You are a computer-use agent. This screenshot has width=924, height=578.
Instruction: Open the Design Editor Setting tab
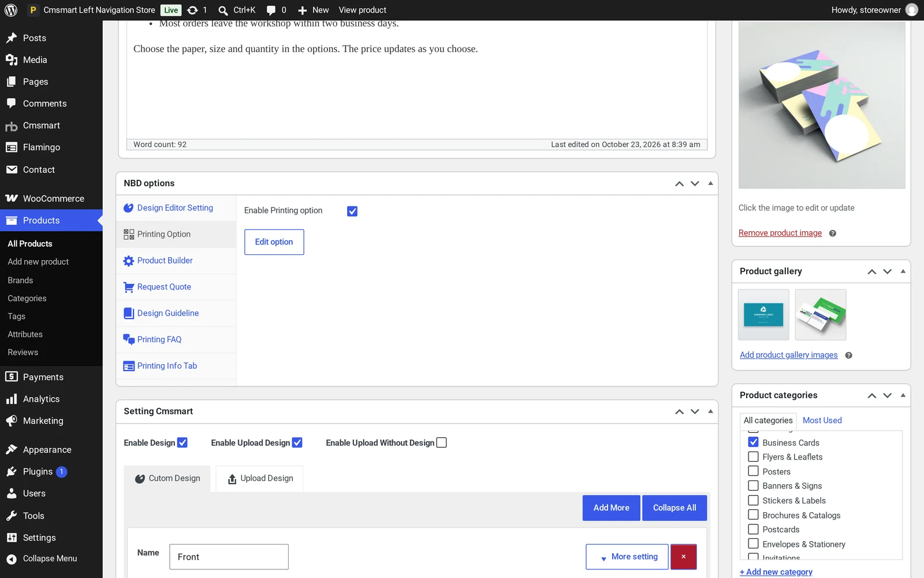coord(176,208)
